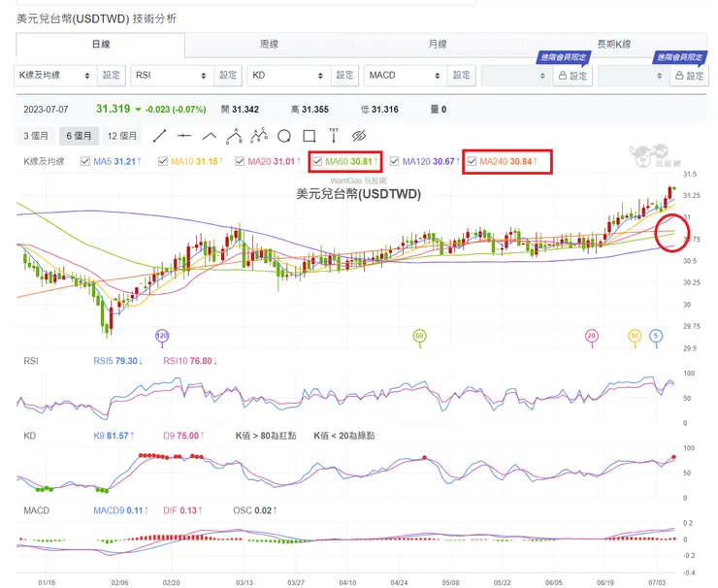Viewport: 718px width, 588px height.
Task: Click the green 60 MA marker
Action: click(419, 336)
